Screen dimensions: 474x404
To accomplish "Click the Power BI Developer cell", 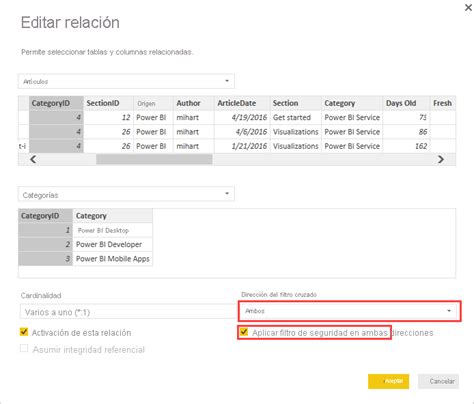I will 113,244.
